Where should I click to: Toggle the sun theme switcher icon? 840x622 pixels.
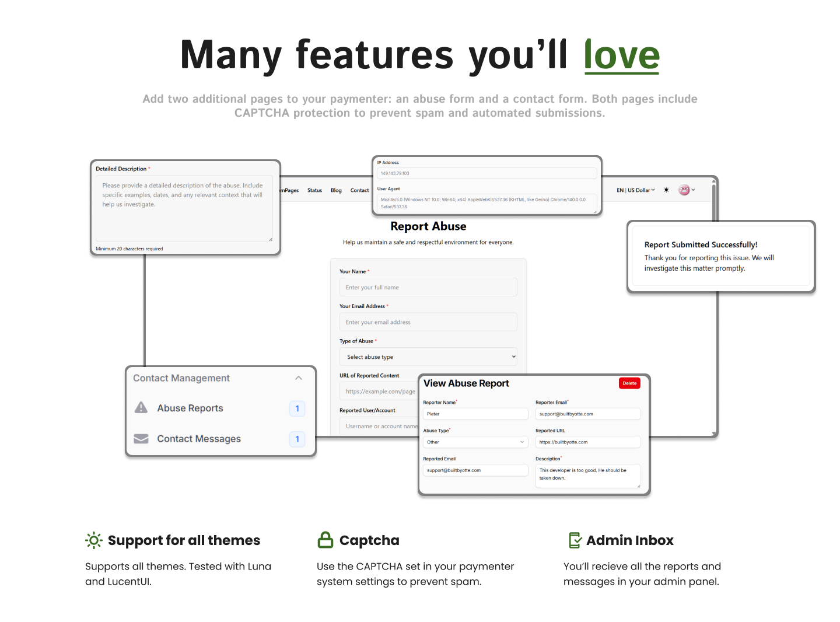tap(666, 190)
